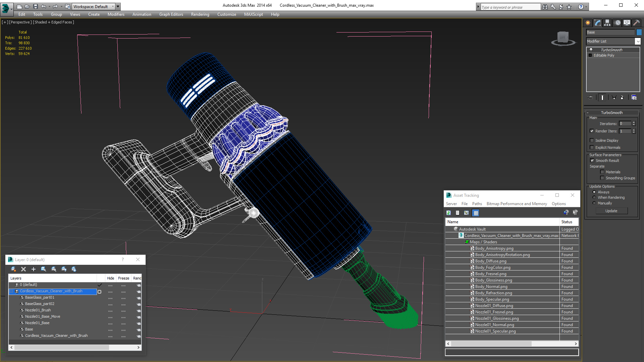Open the Motion command panel tab
This screenshot has height=362, width=644.
[618, 23]
